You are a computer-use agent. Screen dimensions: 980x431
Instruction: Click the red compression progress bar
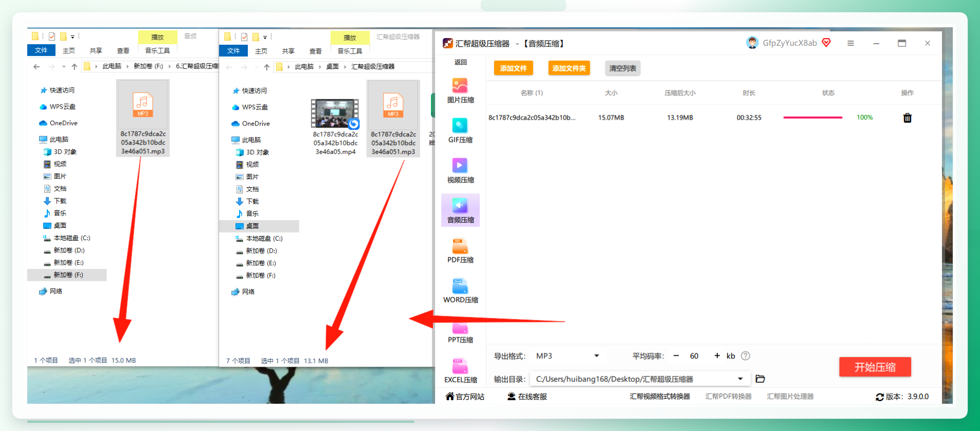[x=812, y=118]
